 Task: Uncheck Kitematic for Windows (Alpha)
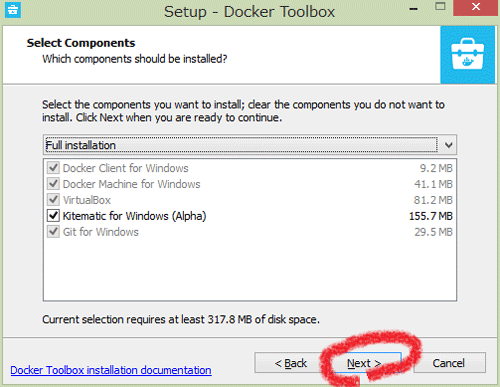coord(53,216)
